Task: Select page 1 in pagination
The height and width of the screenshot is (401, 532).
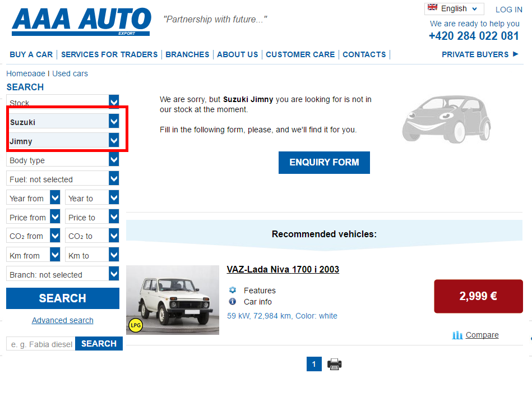Action: tap(314, 364)
